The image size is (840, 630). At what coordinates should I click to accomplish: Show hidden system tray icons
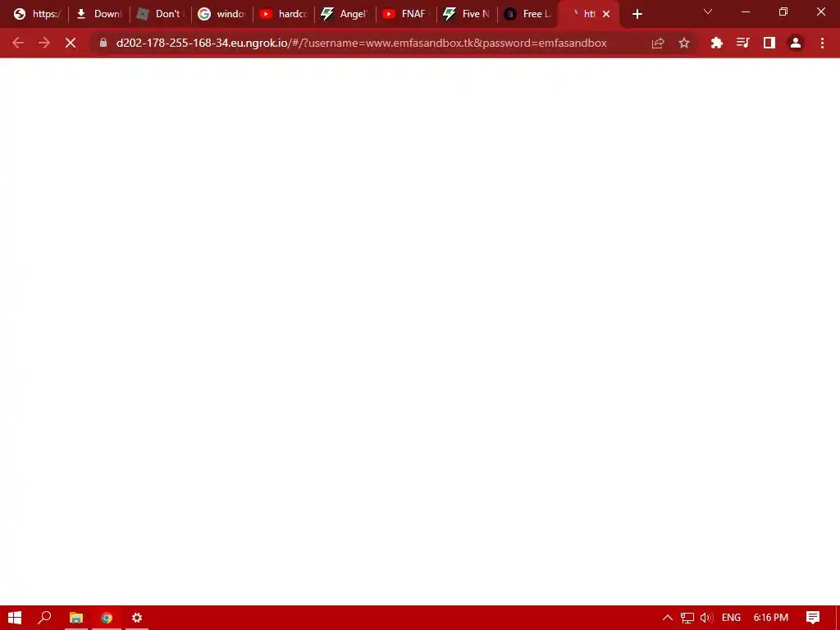668,618
